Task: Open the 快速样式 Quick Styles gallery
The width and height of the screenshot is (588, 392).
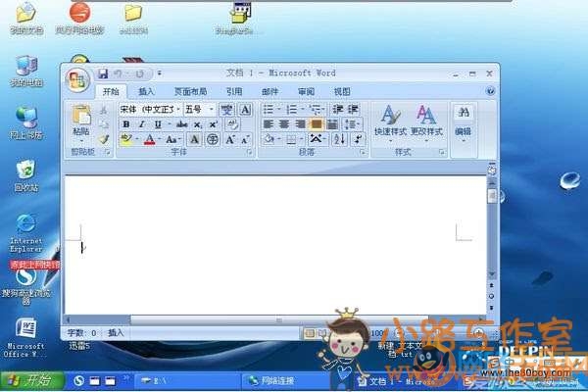Action: [x=390, y=123]
